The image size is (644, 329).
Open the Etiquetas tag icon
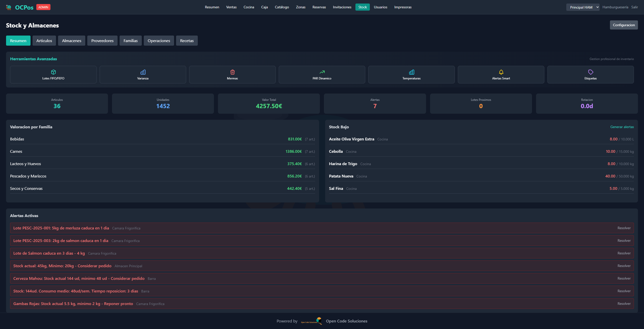click(x=591, y=72)
